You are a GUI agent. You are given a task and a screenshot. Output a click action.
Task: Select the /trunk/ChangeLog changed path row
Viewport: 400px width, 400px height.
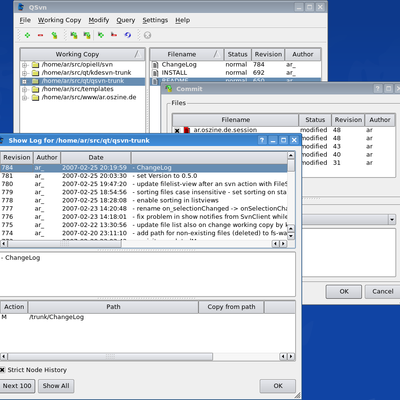pyautogui.click(x=147, y=317)
